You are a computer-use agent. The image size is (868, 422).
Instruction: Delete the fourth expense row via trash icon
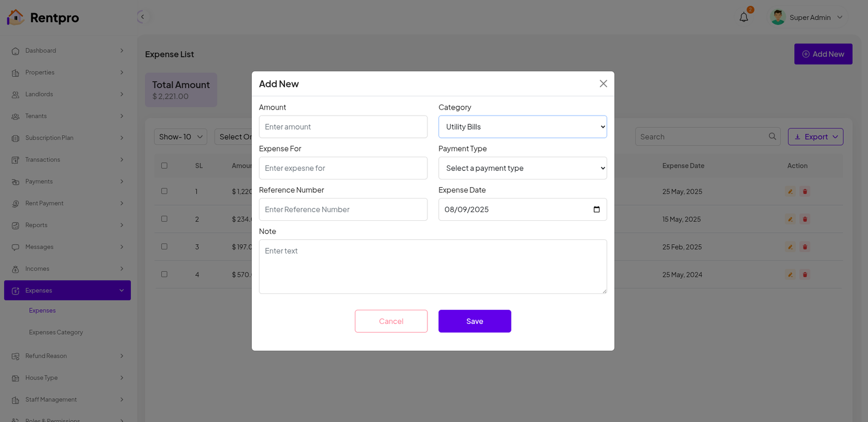[805, 274]
